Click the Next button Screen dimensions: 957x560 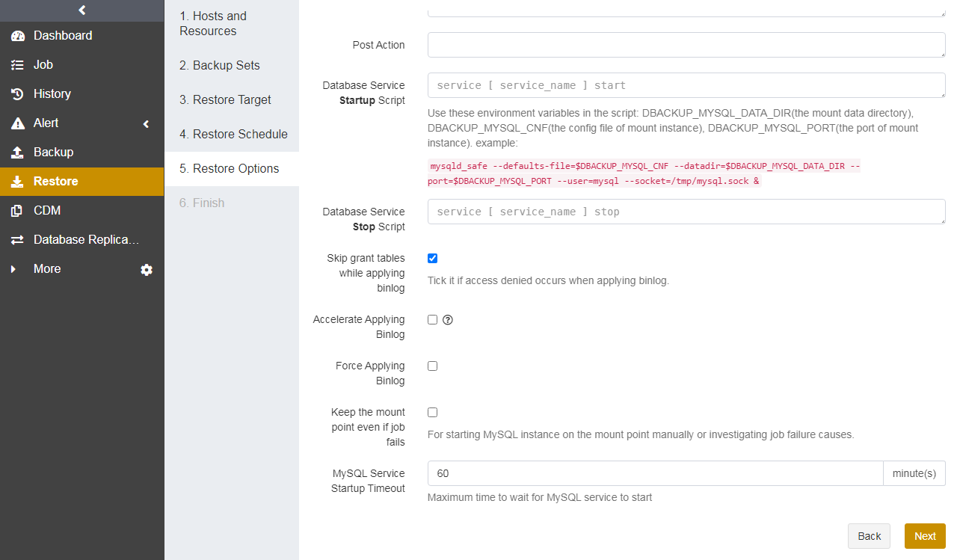925,536
